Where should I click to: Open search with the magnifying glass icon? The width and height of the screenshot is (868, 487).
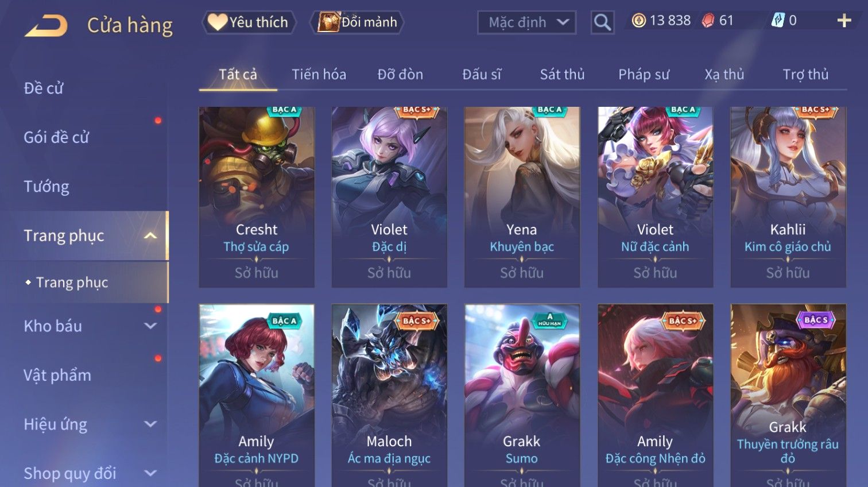602,22
